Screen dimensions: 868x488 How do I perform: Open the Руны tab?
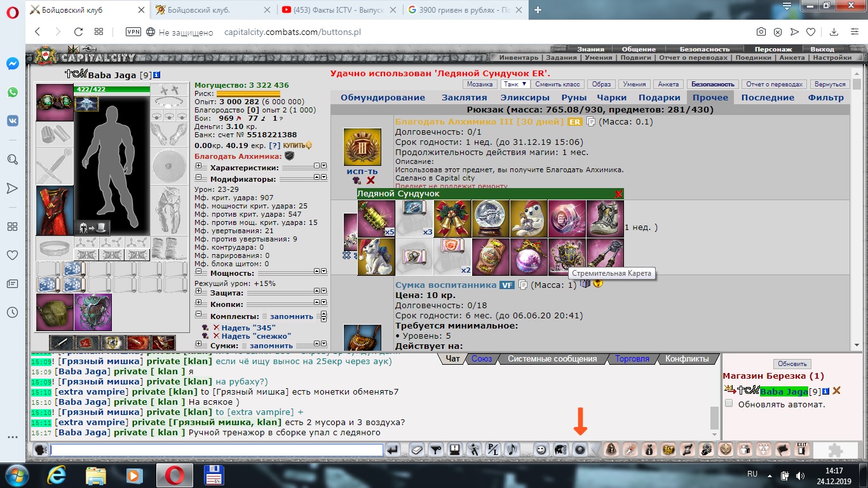coord(574,97)
